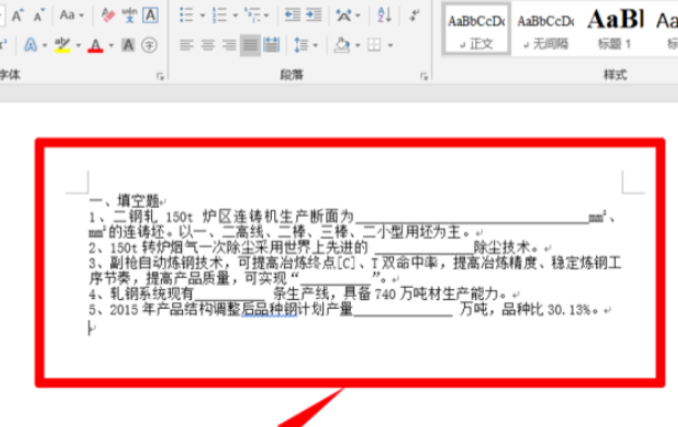Image resolution: width=678 pixels, height=427 pixels.
Task: Click the empty last paragraph line
Action: tap(92, 328)
